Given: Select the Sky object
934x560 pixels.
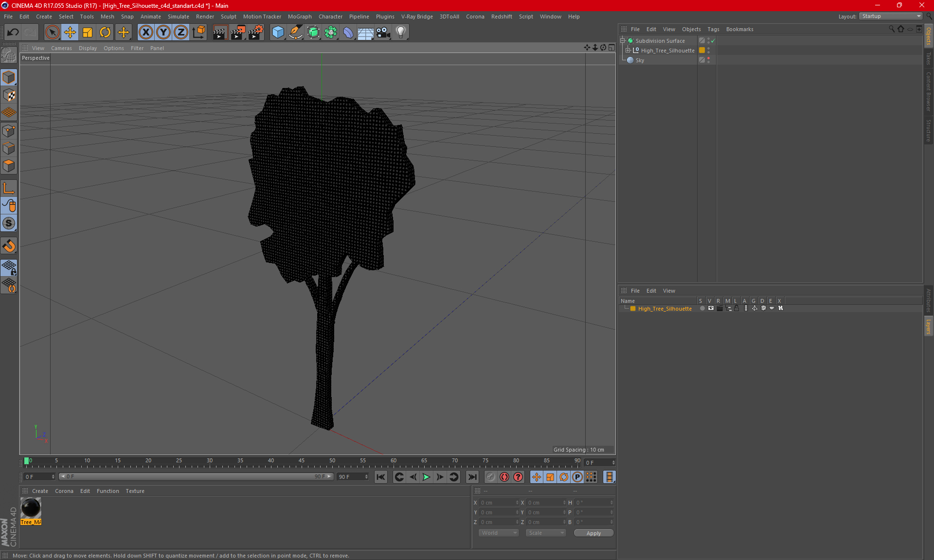Looking at the screenshot, I should (640, 60).
